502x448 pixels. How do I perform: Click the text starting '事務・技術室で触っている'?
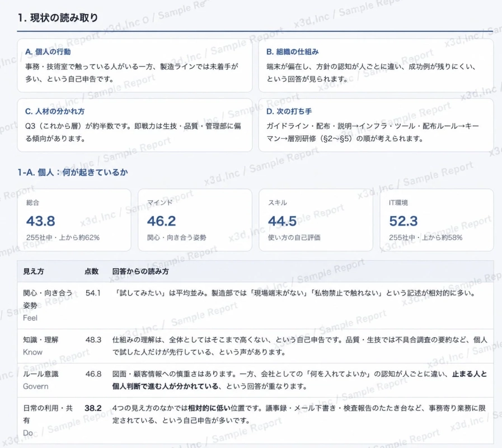pos(132,72)
